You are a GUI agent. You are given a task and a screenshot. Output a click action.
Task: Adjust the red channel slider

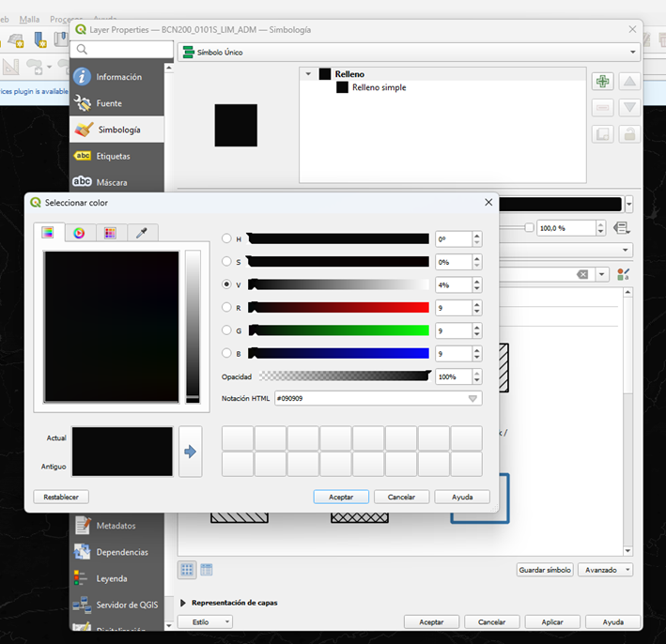pos(338,307)
